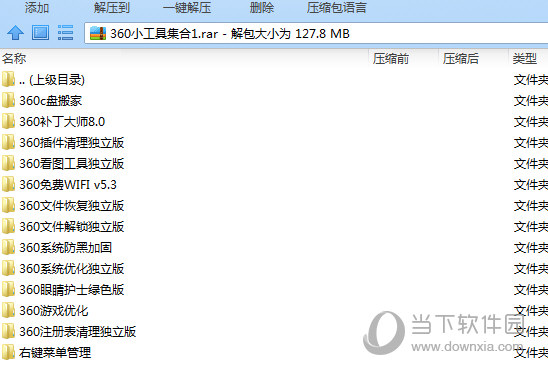This screenshot has width=548, height=376.
Task: Click the up arrow to go to parent directory
Action: pos(15,33)
